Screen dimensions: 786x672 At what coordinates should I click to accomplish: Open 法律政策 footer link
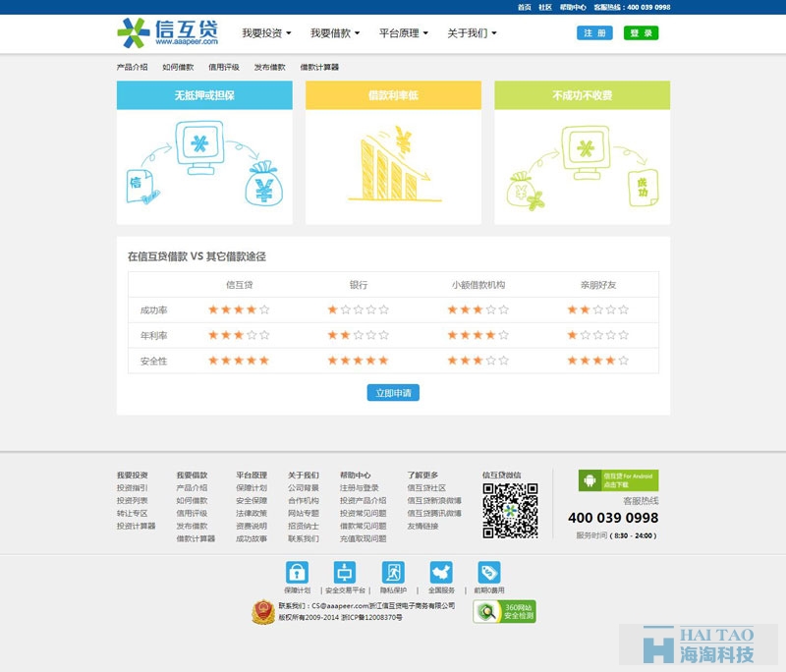coord(252,513)
